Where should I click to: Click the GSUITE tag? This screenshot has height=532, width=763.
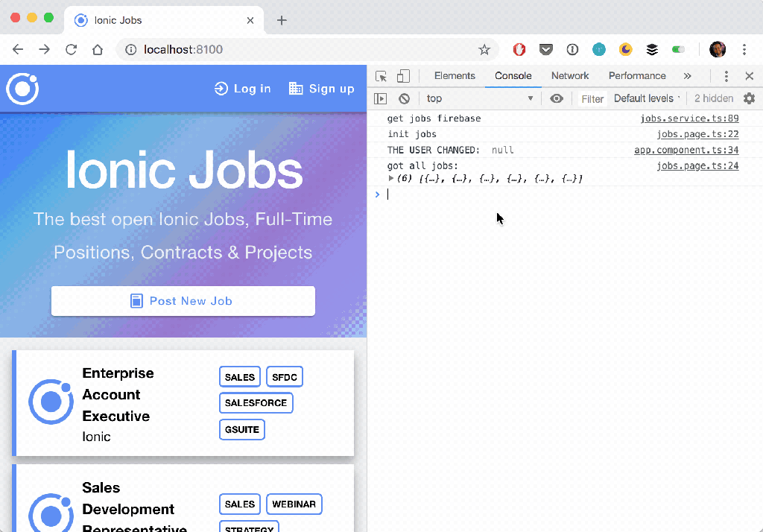pyautogui.click(x=242, y=429)
